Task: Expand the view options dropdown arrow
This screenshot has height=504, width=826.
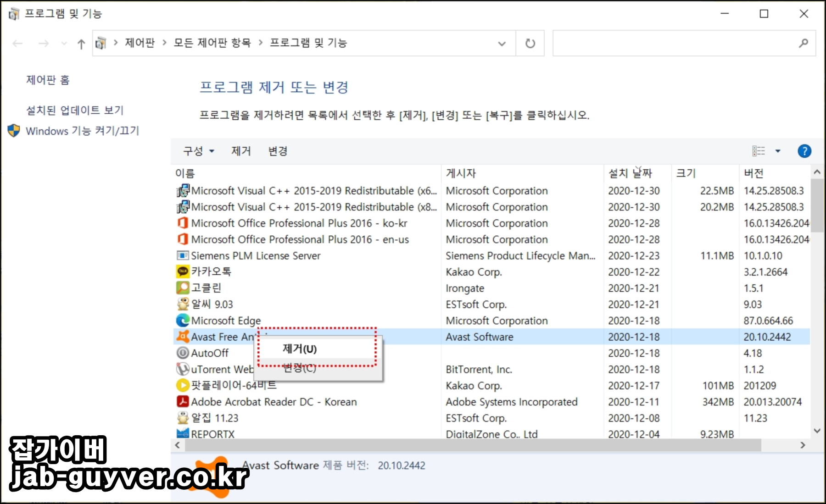Action: 778,151
